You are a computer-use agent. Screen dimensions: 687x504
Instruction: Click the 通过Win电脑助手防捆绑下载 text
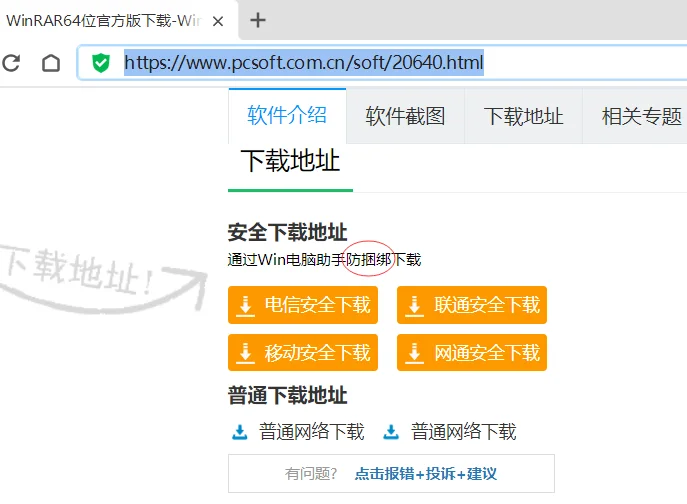point(324,260)
